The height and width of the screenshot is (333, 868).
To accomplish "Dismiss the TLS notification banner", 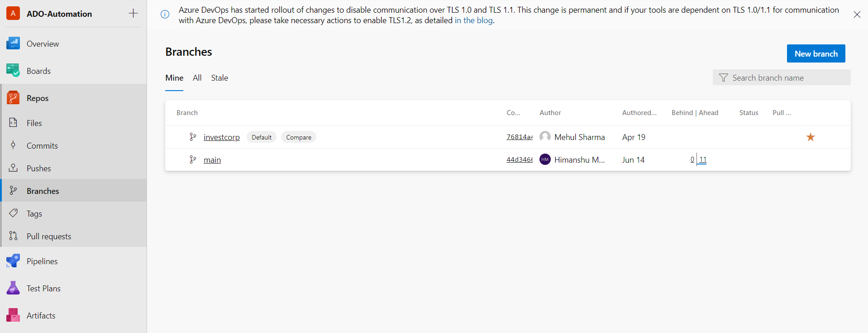I will 857,14.
